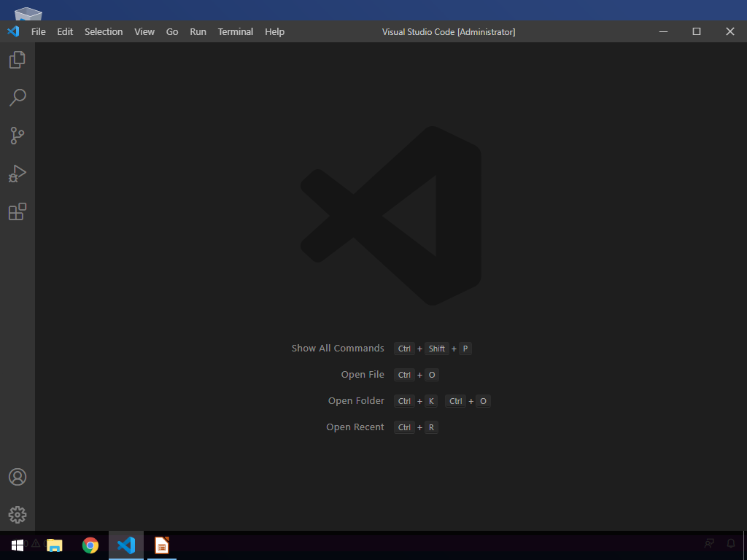The image size is (747, 560).
Task: Select the Run and Debug icon
Action: pyautogui.click(x=18, y=174)
